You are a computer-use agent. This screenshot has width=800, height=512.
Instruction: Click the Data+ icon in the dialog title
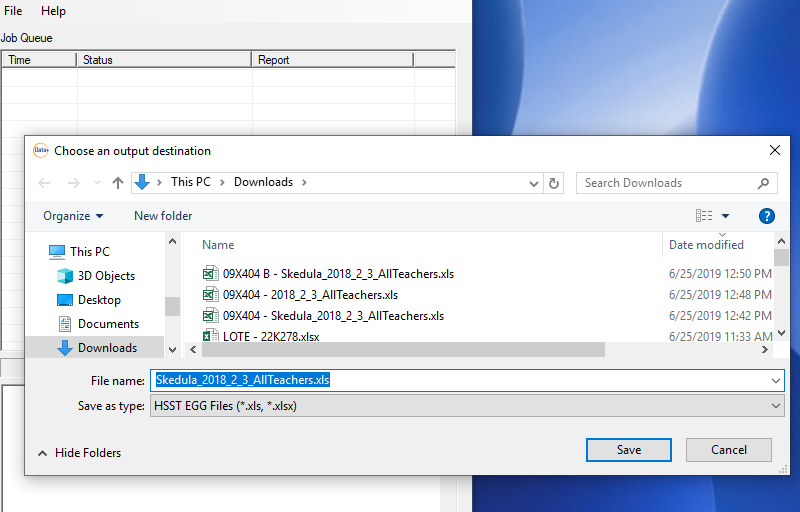pos(41,150)
